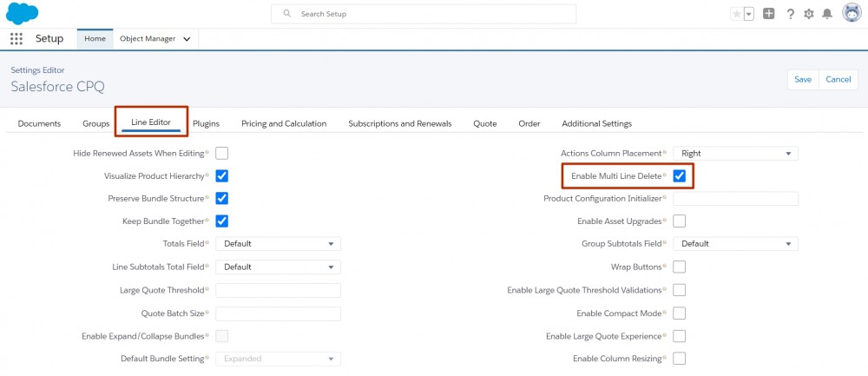Open the Help question mark icon
Screen dimensions: 868x376
[x=791, y=14]
